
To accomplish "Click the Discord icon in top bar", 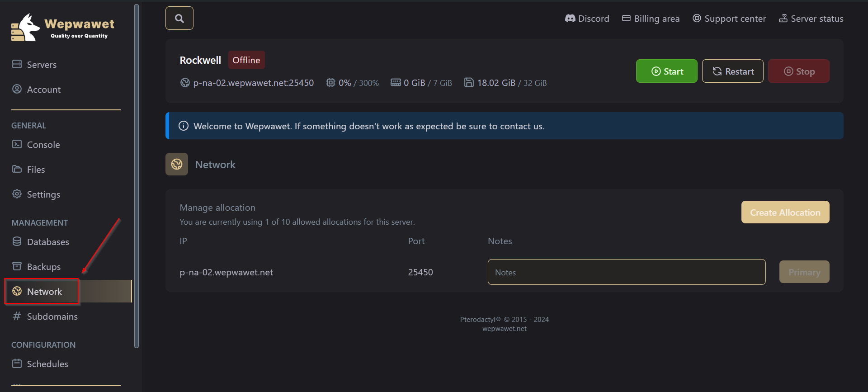I will 570,19.
